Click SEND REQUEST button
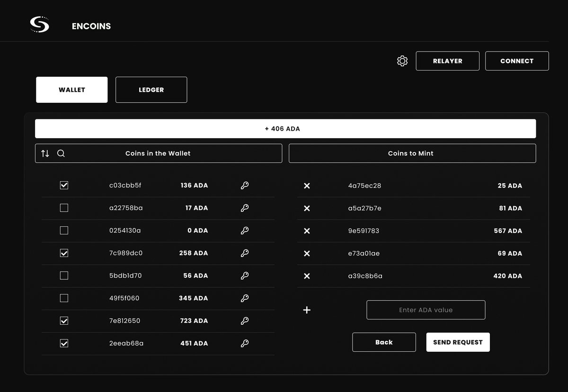 pos(458,342)
